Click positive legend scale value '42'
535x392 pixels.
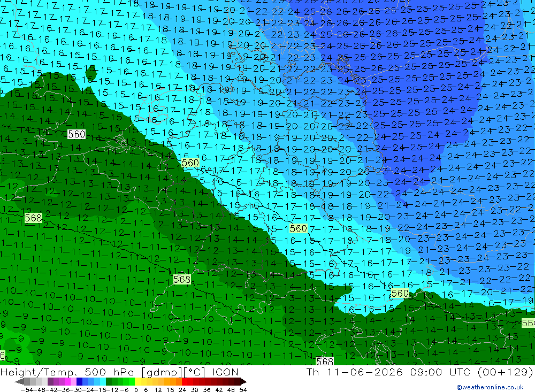(219, 390)
